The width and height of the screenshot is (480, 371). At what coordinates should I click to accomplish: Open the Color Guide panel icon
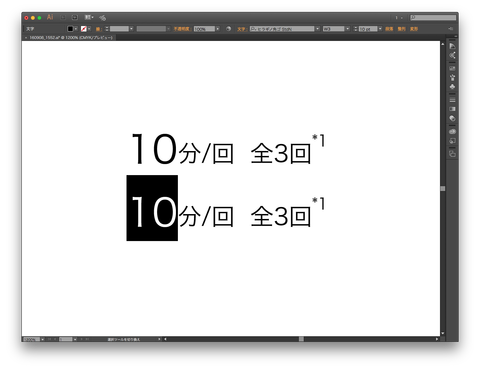click(x=452, y=46)
